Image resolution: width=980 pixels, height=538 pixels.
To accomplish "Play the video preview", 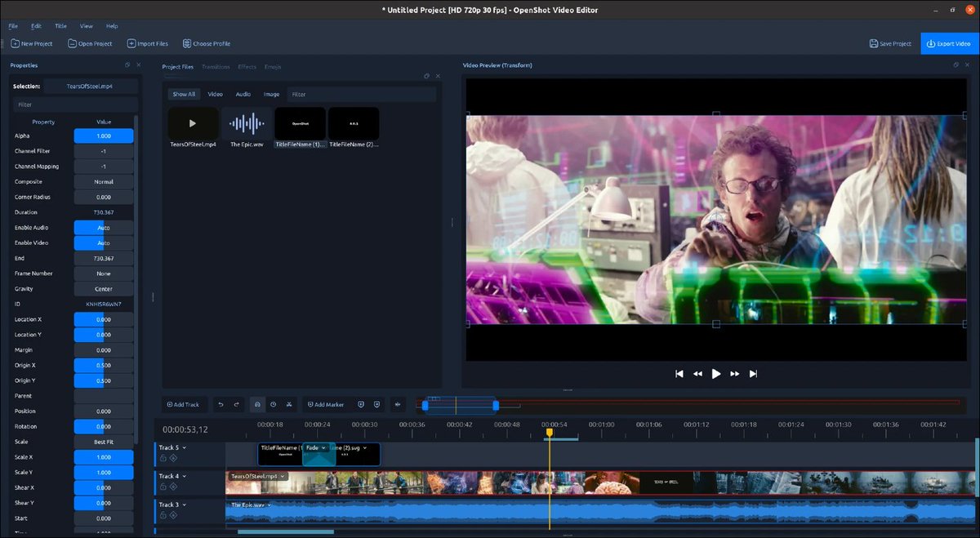I will coord(716,374).
